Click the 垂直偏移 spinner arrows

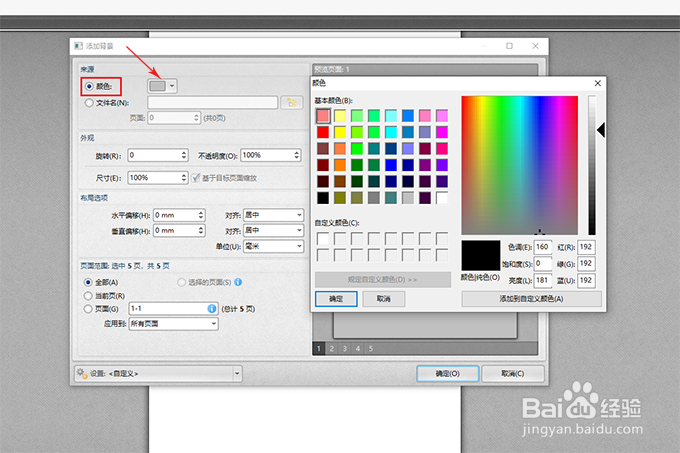click(201, 231)
